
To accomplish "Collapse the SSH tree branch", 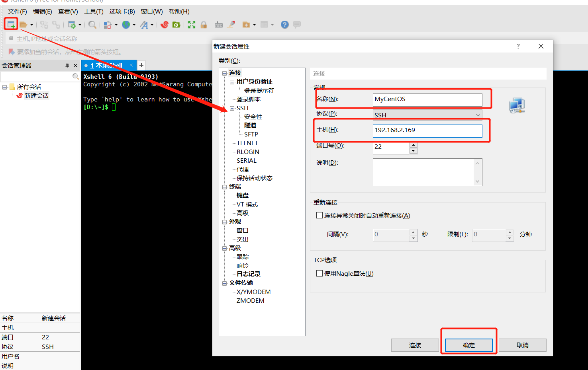I will click(x=231, y=108).
